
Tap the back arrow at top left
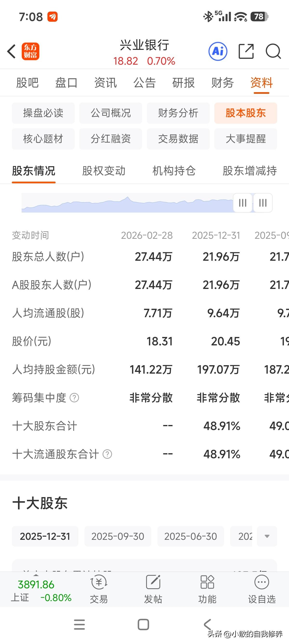coord(12,52)
